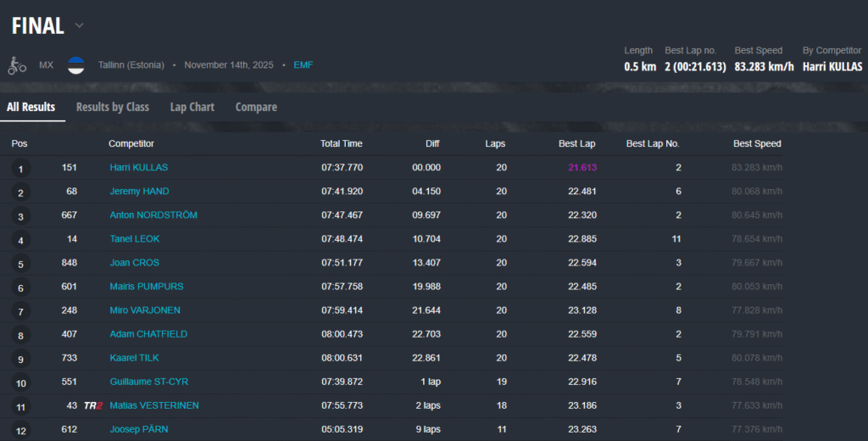Screen dimensions: 868x441
Task: Open Tanel LEOK competitor details
Action: tap(134, 239)
